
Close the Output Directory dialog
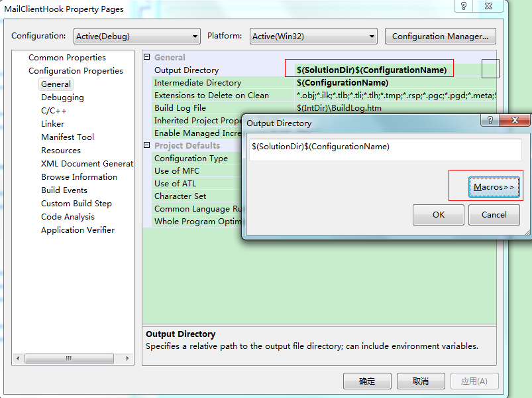point(515,120)
